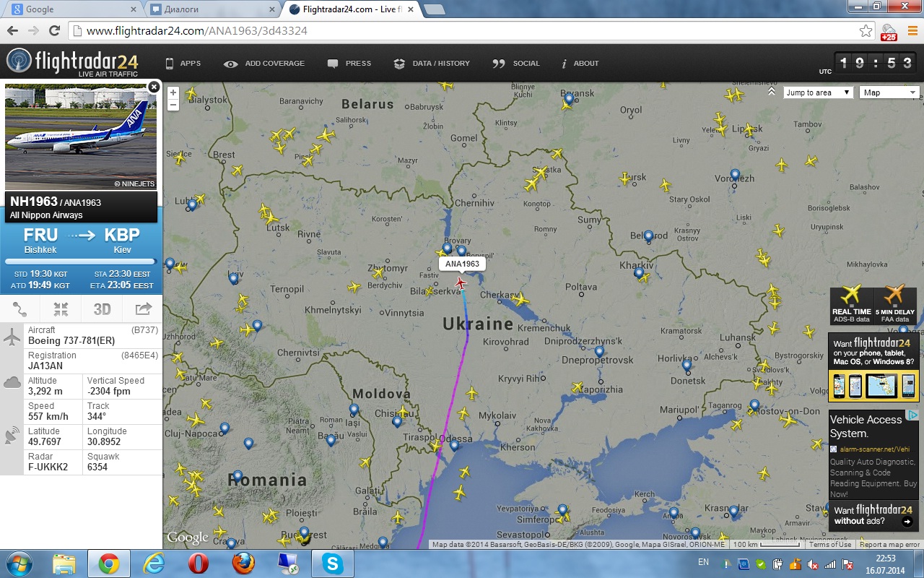Click the flight route icon in panel
The width and height of the screenshot is (924, 578).
(19, 309)
